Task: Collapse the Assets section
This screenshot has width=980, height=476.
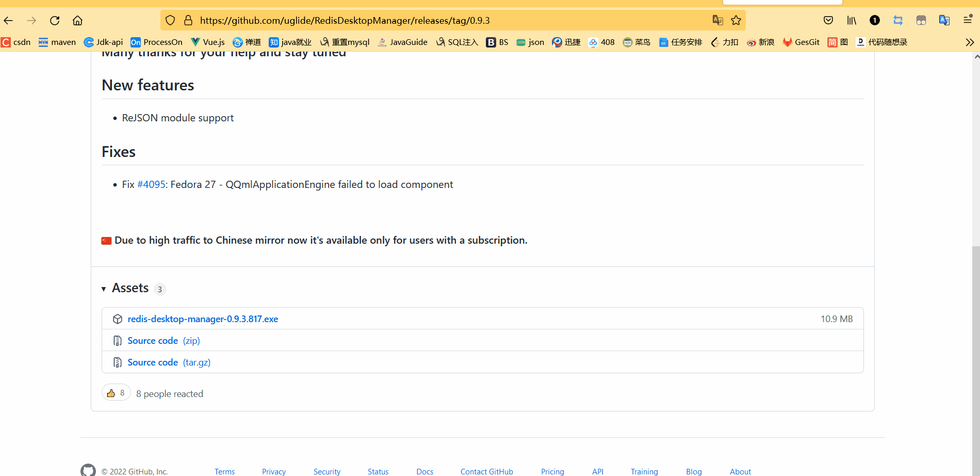Action: [125, 288]
